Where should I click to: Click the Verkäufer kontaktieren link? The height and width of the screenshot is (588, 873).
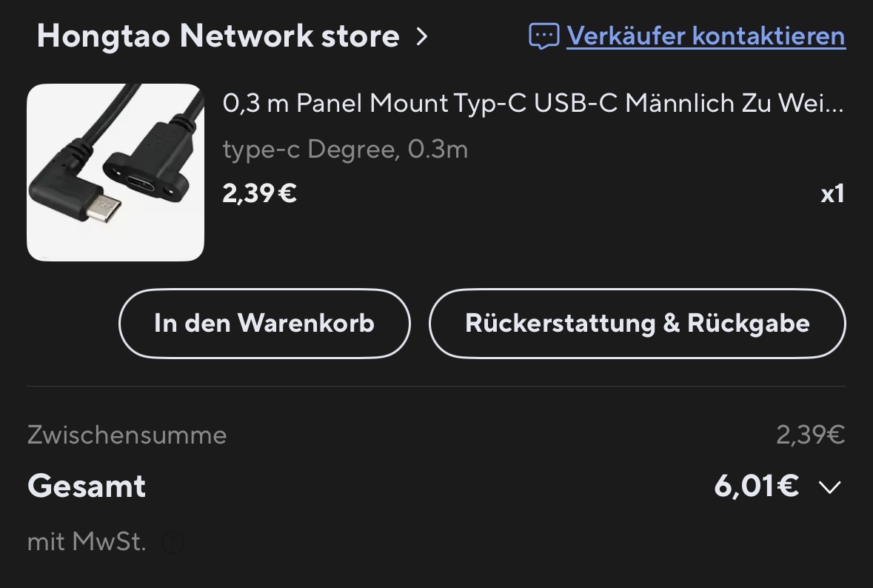(x=706, y=36)
